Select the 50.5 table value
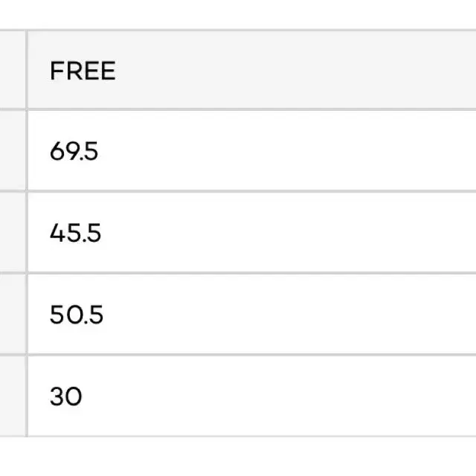 click(77, 315)
